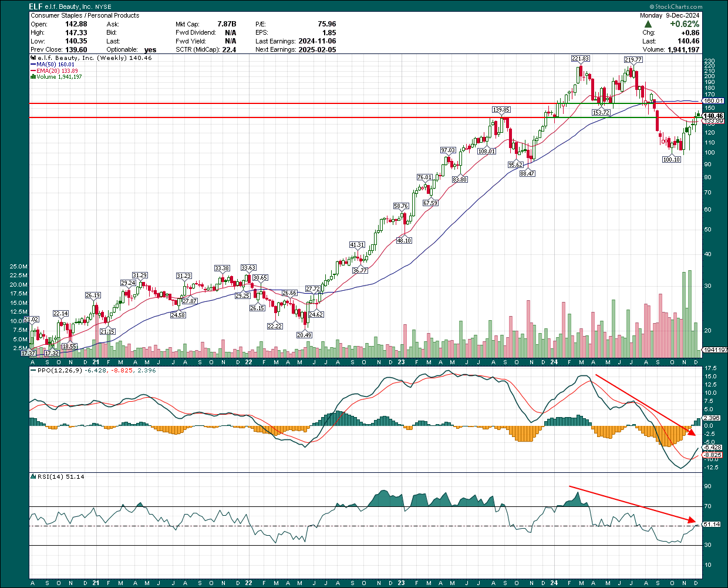Select the red EMA(20) line icon in the legend
The image size is (728, 588).
[x=34, y=70]
